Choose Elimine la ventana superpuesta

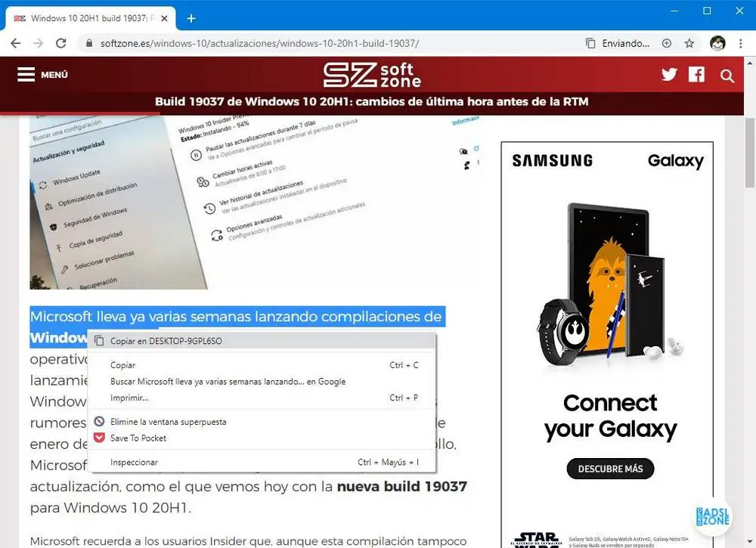262,422
